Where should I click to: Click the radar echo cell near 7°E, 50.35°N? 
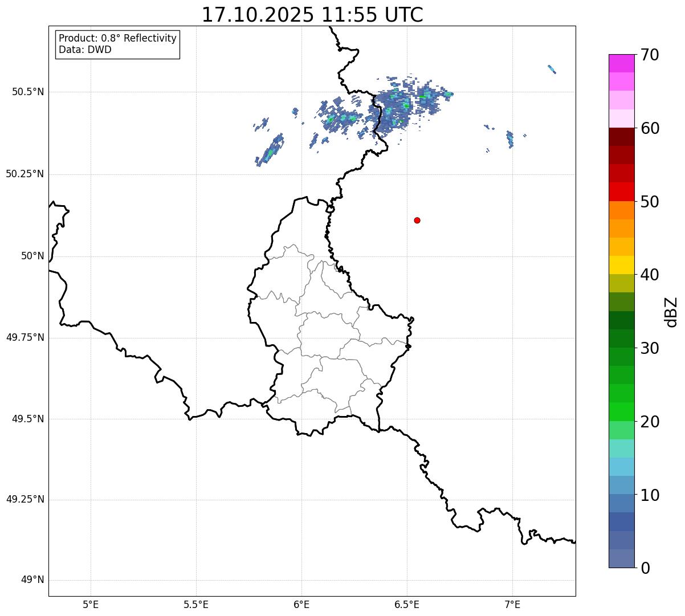(x=510, y=139)
